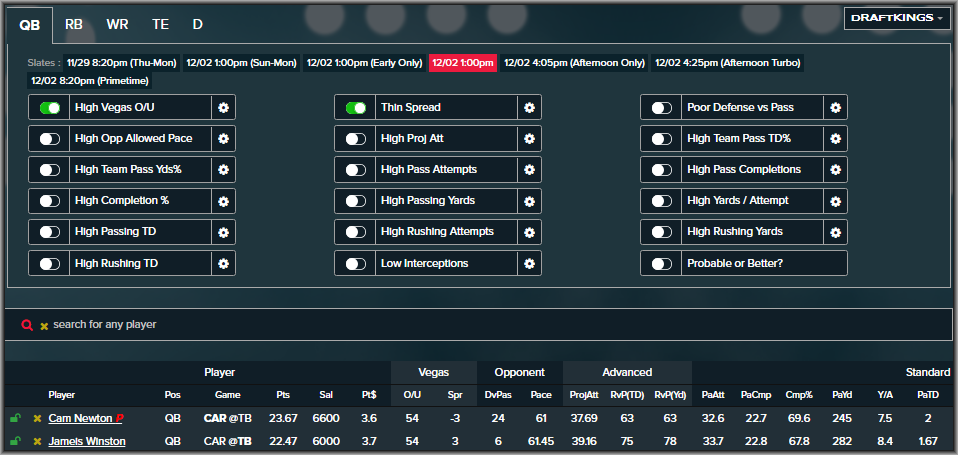Enable the Probable or Better? toggle
Image resolution: width=958 pixels, height=455 pixels.
click(x=662, y=263)
